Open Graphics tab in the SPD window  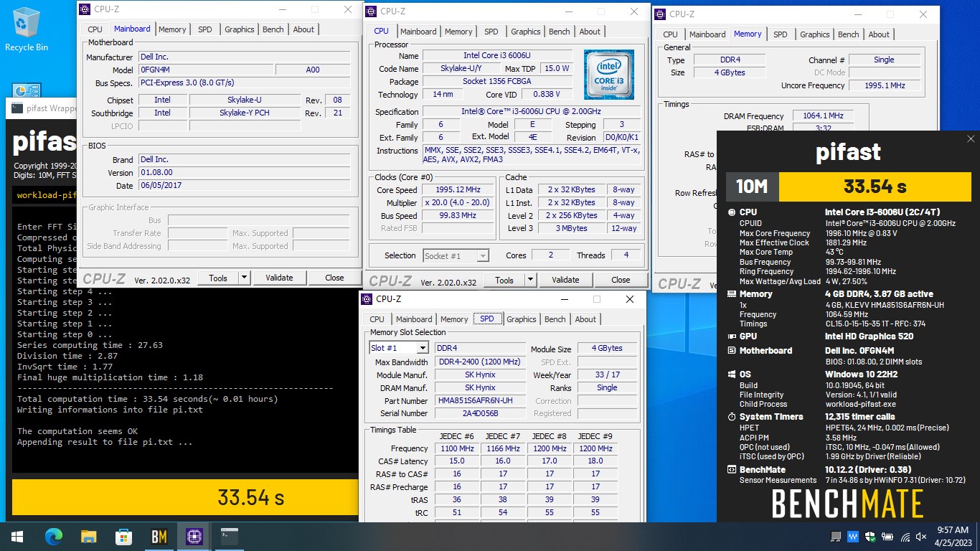tap(522, 319)
